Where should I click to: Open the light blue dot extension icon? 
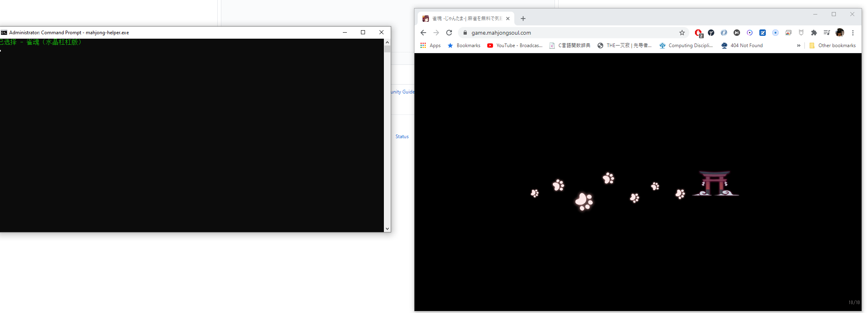click(x=775, y=33)
